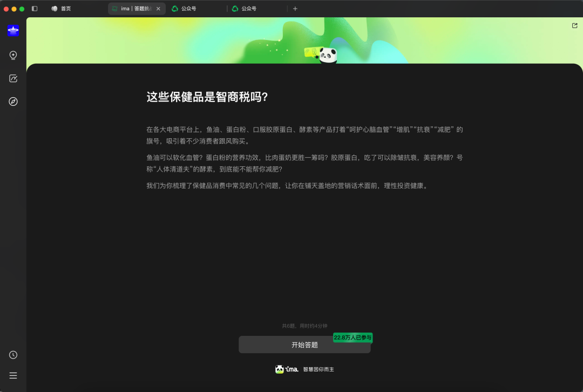Open the hamburger menu at sidebar bottom
This screenshot has height=392, width=583.
(13, 375)
